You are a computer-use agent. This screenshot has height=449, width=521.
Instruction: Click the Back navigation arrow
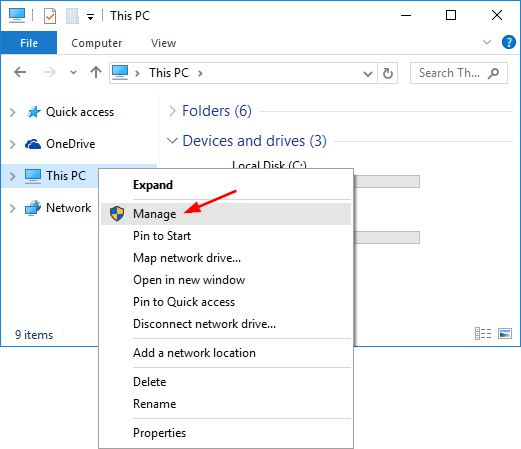coord(20,72)
